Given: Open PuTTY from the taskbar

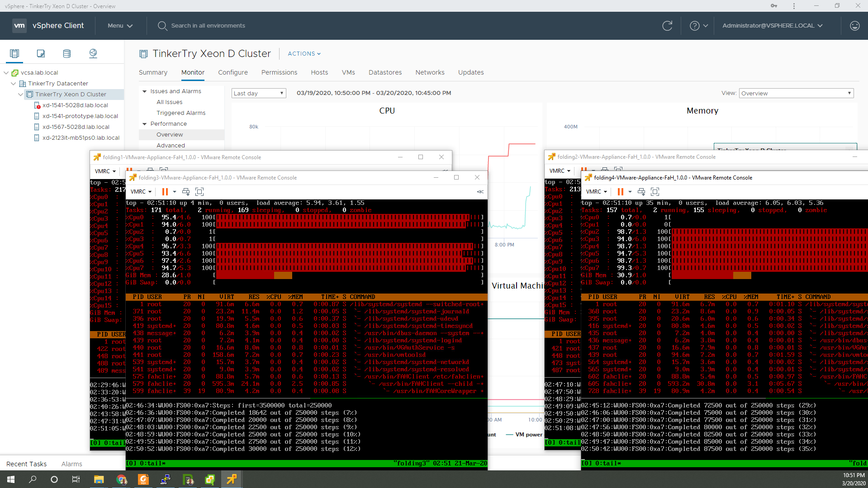Looking at the screenshot, I should coord(166,479).
